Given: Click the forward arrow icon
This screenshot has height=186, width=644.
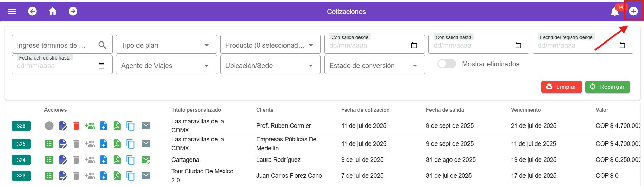Looking at the screenshot, I should tap(73, 11).
